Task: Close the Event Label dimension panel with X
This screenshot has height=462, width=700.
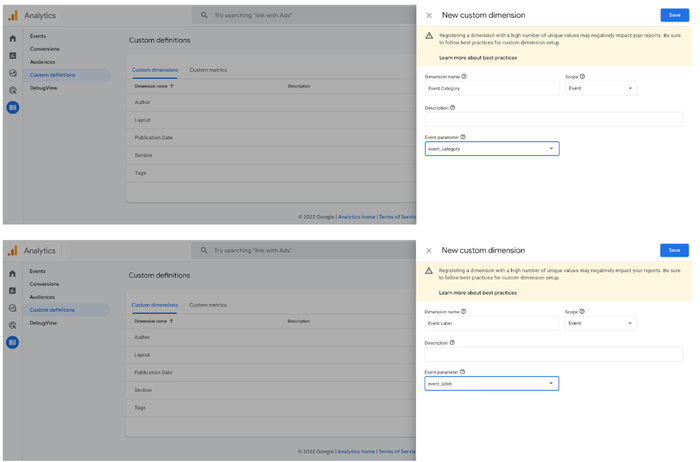Action: pos(429,251)
